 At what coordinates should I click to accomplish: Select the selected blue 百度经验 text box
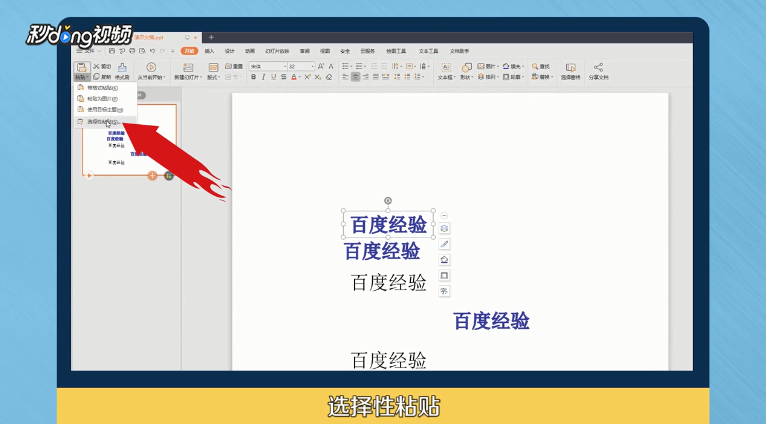coord(388,224)
